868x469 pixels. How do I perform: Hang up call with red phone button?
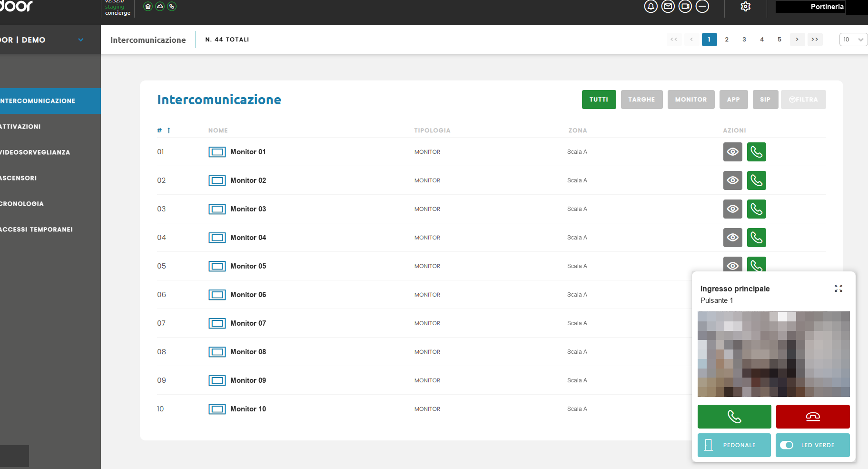[813, 417]
